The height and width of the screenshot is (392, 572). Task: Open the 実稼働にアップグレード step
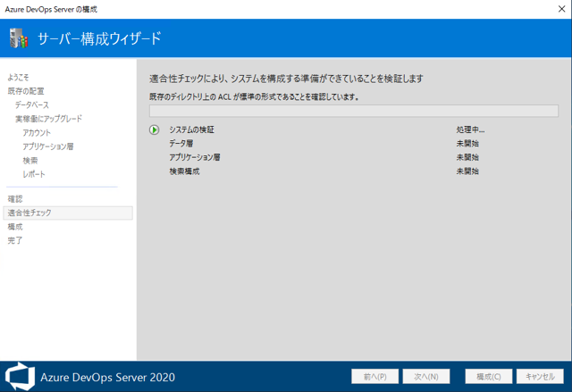48,119
